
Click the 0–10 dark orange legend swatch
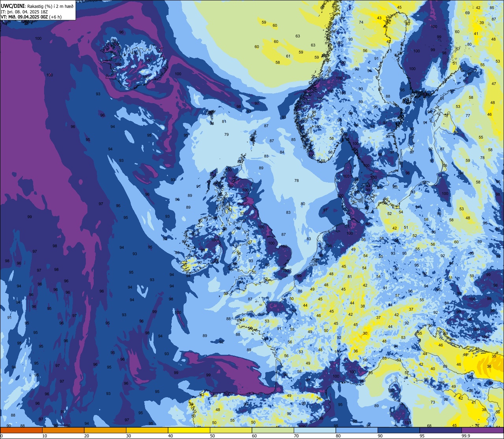point(21,430)
